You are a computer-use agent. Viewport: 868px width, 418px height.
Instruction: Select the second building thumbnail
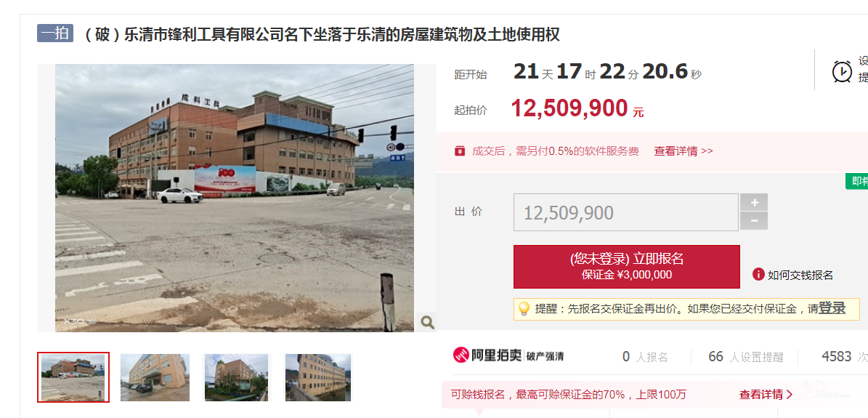click(155, 377)
